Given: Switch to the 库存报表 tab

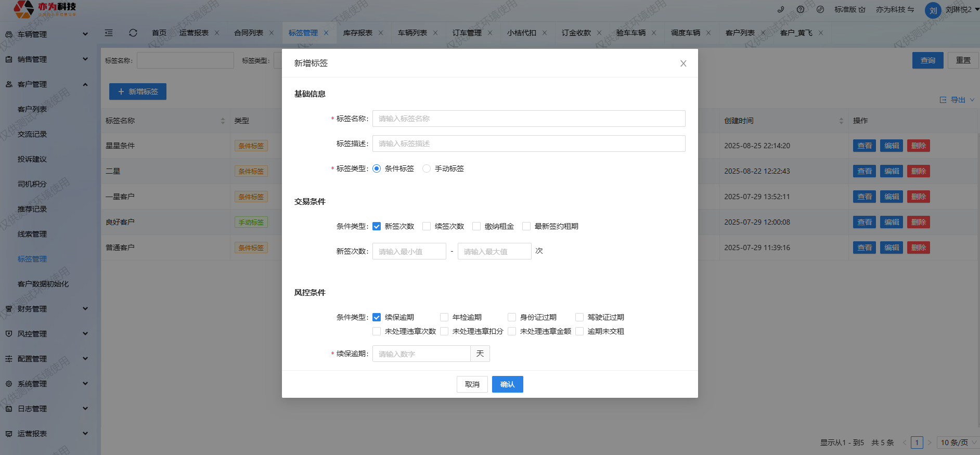Looking at the screenshot, I should pos(357,33).
